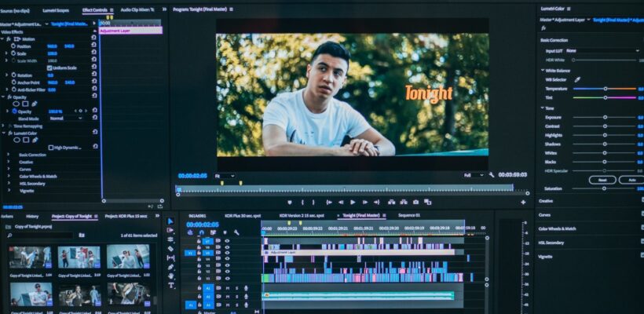Adjust the Temperature slider
Image resolution: width=644 pixels, height=314 pixels.
(605, 89)
